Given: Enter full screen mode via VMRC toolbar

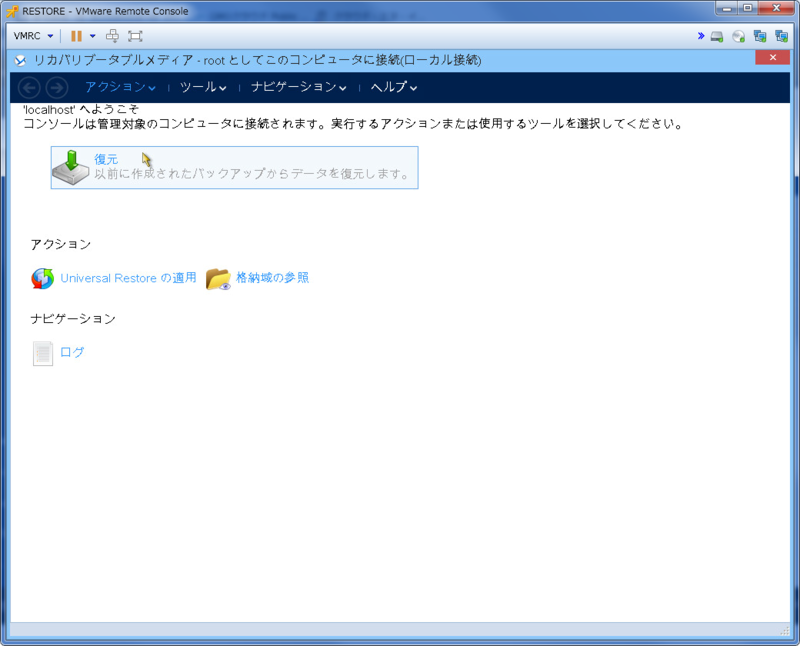Looking at the screenshot, I should (135, 36).
